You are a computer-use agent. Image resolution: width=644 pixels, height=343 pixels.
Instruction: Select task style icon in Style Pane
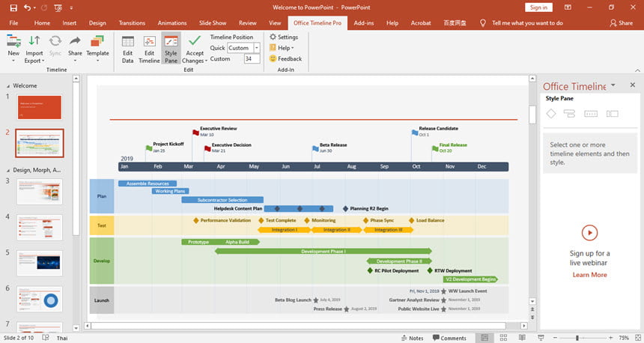click(569, 113)
